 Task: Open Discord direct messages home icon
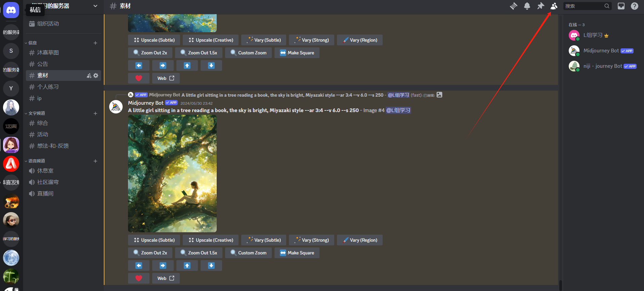[x=11, y=10]
